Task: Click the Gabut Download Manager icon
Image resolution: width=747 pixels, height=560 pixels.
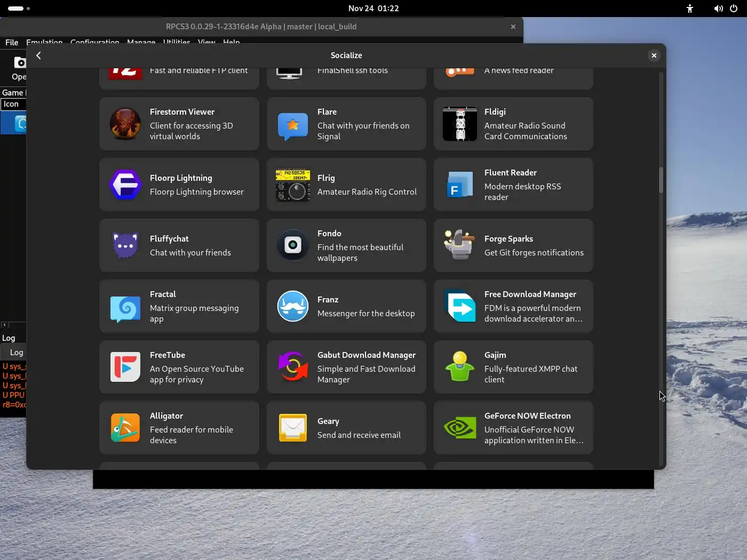Action: (293, 367)
